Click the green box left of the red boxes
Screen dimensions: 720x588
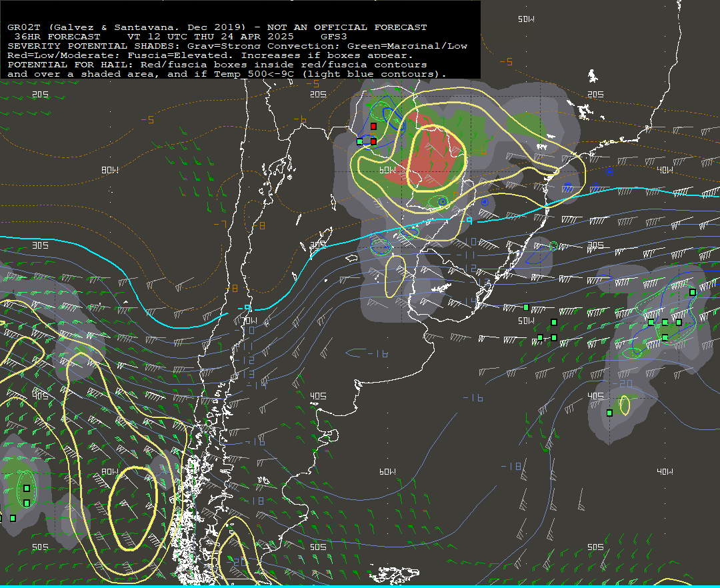coord(359,141)
